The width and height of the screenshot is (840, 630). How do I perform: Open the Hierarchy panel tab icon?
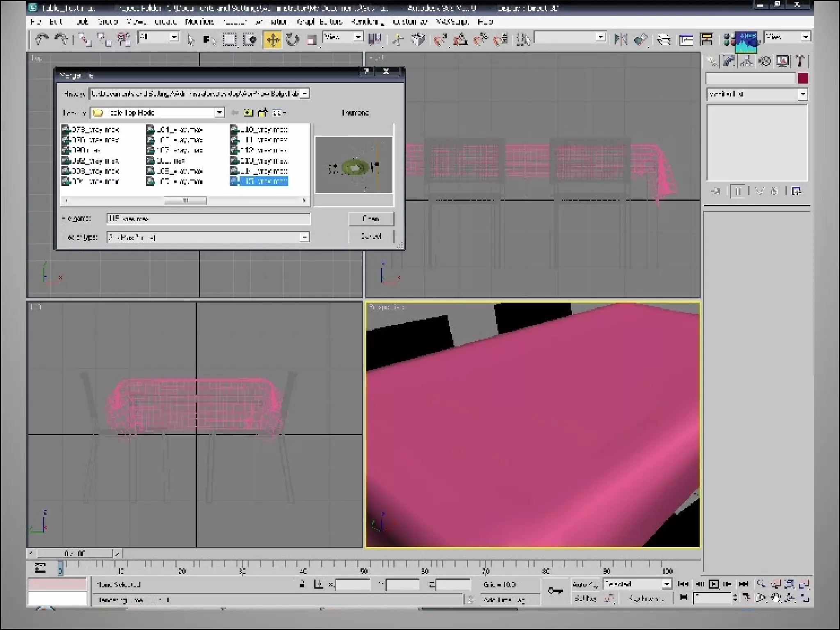point(746,62)
